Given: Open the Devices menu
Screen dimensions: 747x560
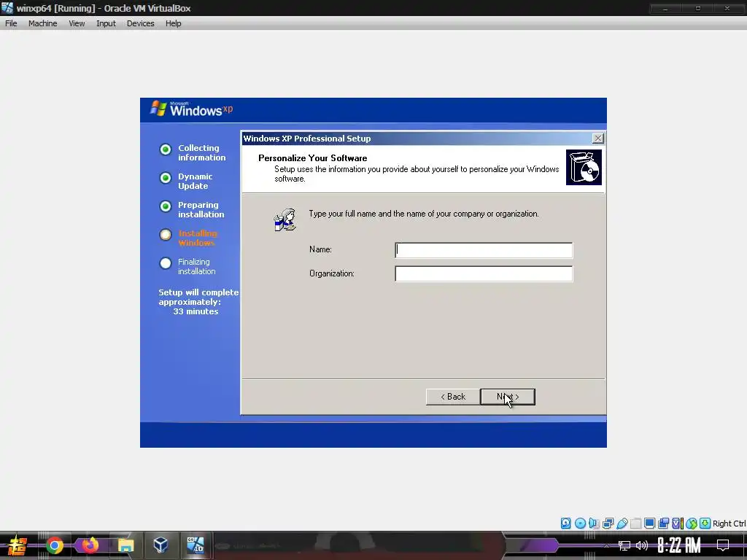Looking at the screenshot, I should pos(141,23).
